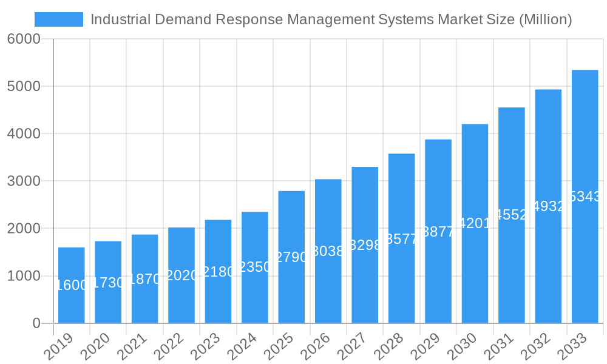Click the 2028 bar labeled 3577
The image size is (607, 364).
(x=401, y=237)
